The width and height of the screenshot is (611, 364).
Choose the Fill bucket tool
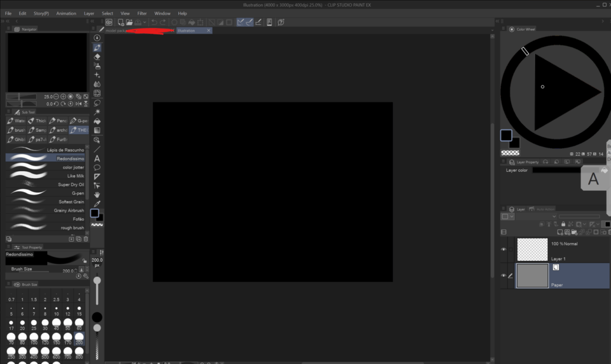point(97,121)
